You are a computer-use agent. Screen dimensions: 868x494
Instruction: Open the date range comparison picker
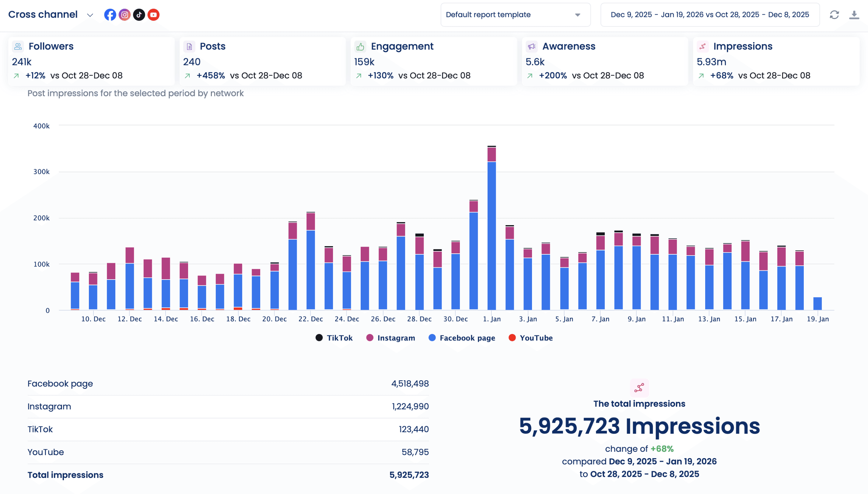pos(709,15)
